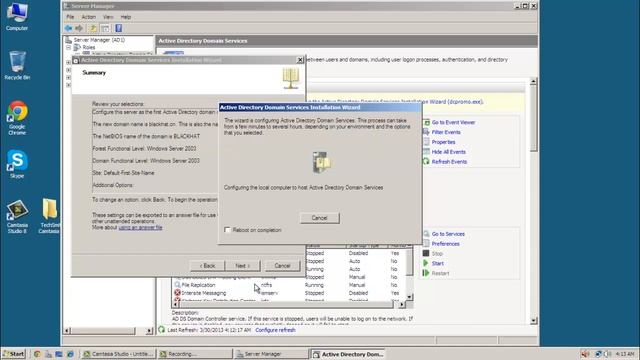Click the refresh icon beside Last Refresh
The height and width of the screenshot is (360, 640).
tap(162, 329)
